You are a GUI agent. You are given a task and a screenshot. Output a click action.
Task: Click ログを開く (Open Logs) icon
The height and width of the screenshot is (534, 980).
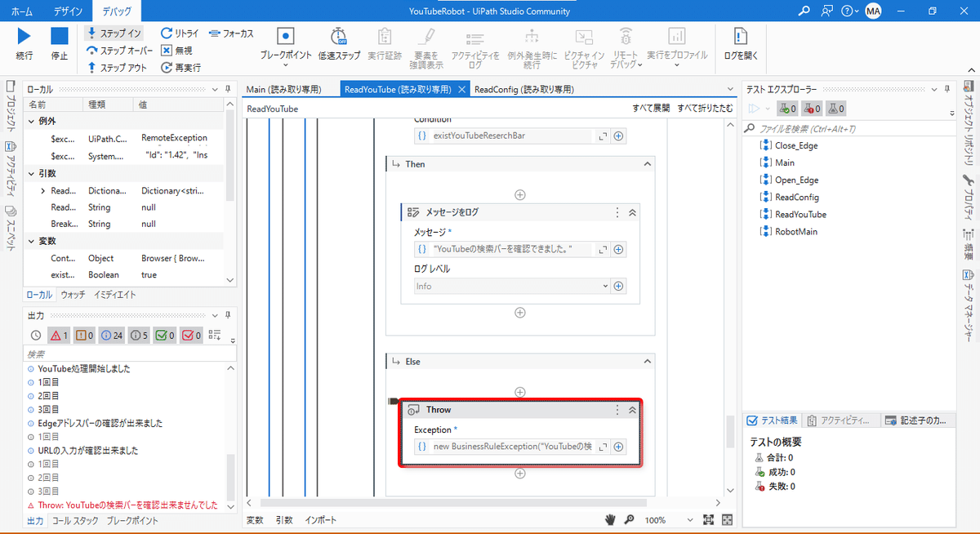740,37
